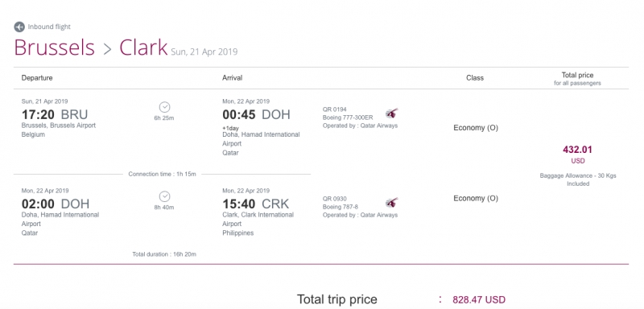Image resolution: width=644 pixels, height=309 pixels.
Task: Click the clock icon above 8h 40m
Action: pos(164,196)
